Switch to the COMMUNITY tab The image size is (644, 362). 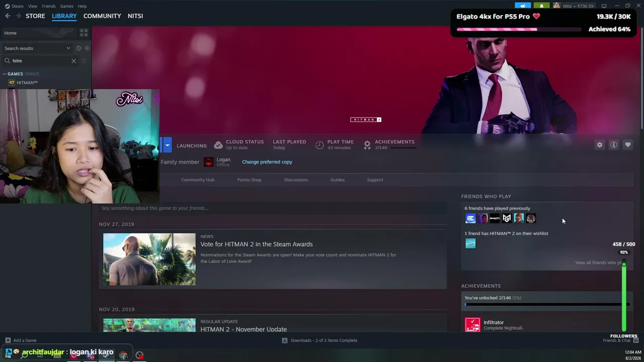point(102,16)
